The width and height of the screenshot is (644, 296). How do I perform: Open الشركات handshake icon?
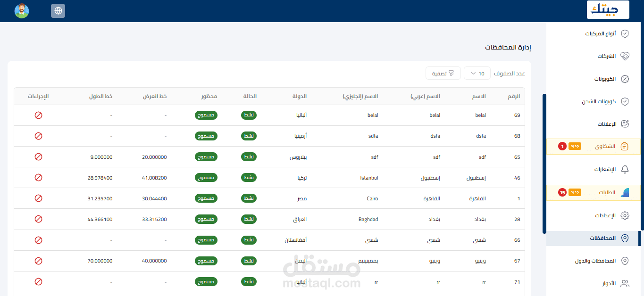point(625,57)
